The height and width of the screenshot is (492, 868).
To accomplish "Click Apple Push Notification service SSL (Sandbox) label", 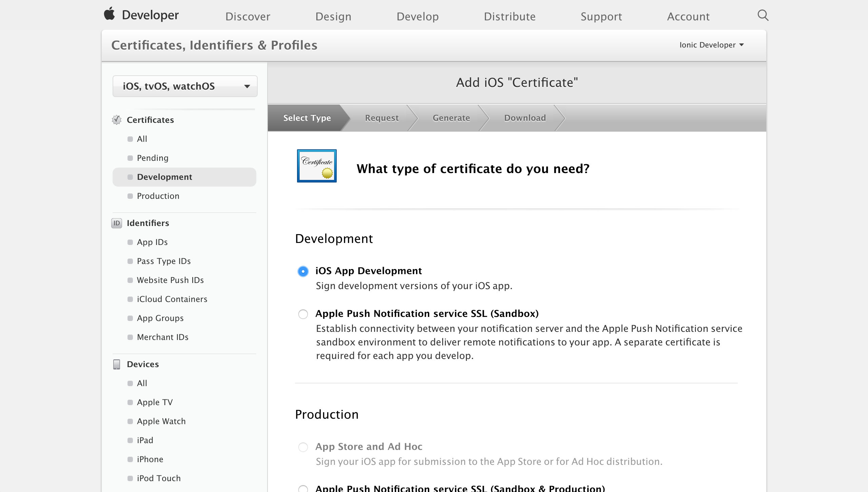I will (427, 314).
